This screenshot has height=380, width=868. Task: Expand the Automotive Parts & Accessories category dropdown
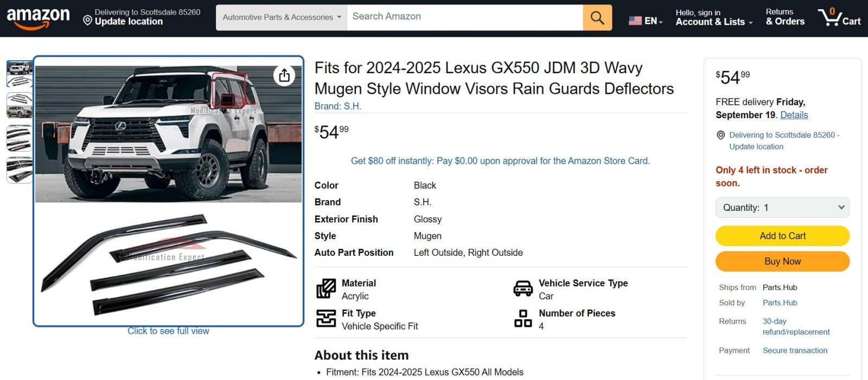tap(281, 17)
